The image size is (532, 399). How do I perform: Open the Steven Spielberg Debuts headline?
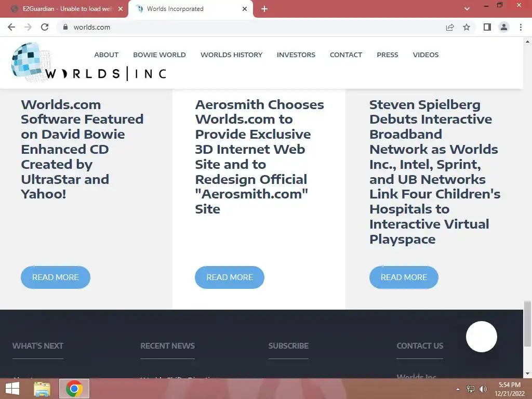[x=435, y=171]
